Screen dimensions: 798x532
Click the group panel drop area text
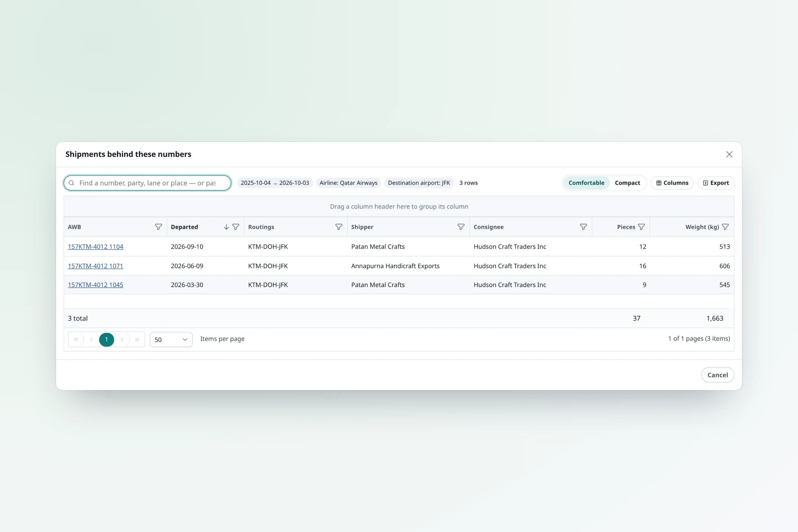click(x=399, y=207)
